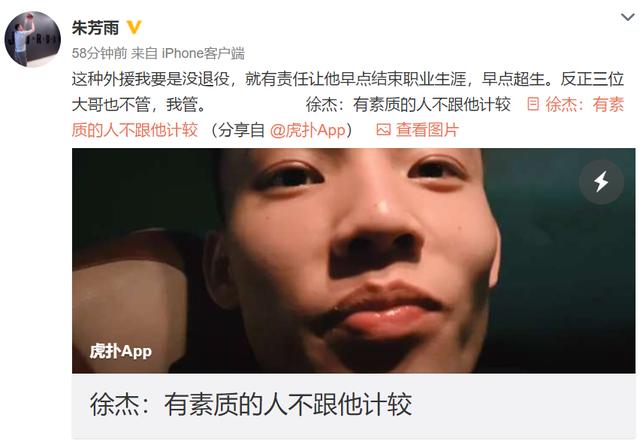Click the article icon before 徐杰 link
The image size is (640, 445).
pyautogui.click(x=533, y=104)
